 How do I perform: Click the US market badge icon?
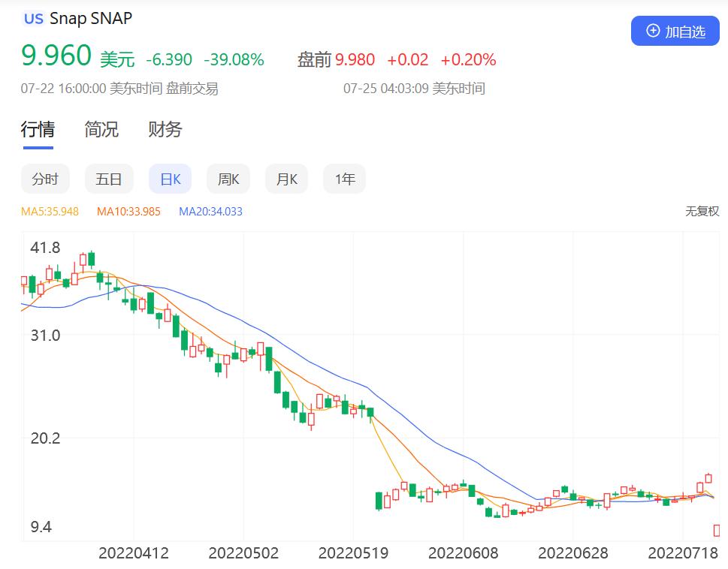[33, 19]
